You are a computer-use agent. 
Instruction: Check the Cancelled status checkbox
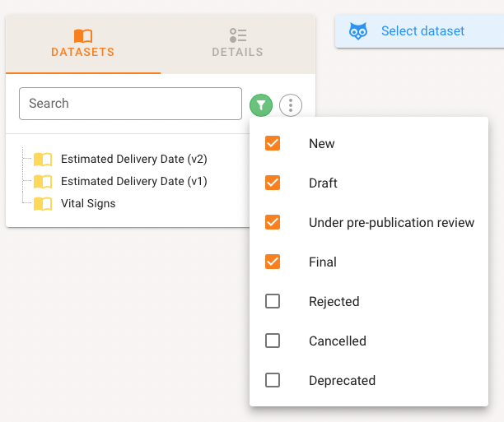(x=273, y=341)
